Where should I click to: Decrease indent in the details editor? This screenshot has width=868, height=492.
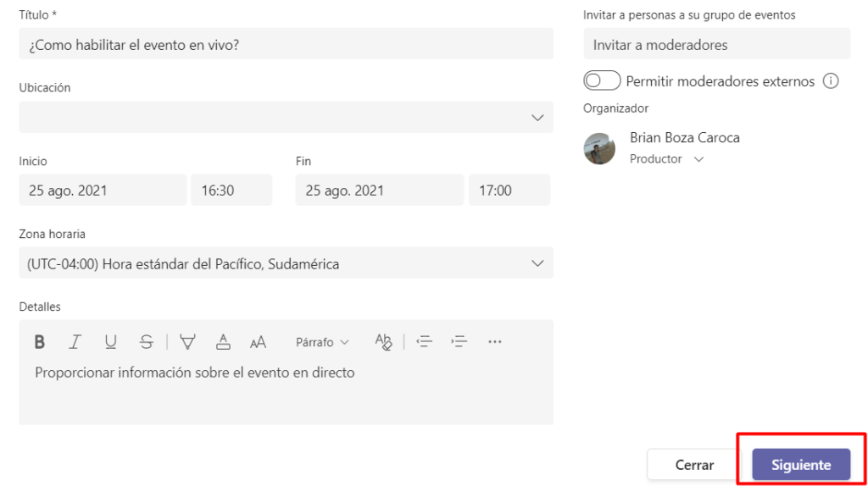tap(424, 342)
